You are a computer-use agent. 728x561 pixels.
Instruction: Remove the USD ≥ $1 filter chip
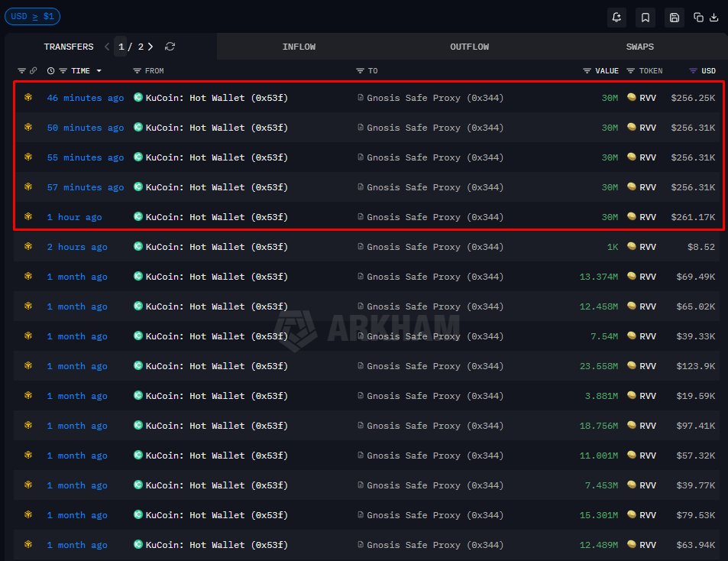click(x=32, y=16)
